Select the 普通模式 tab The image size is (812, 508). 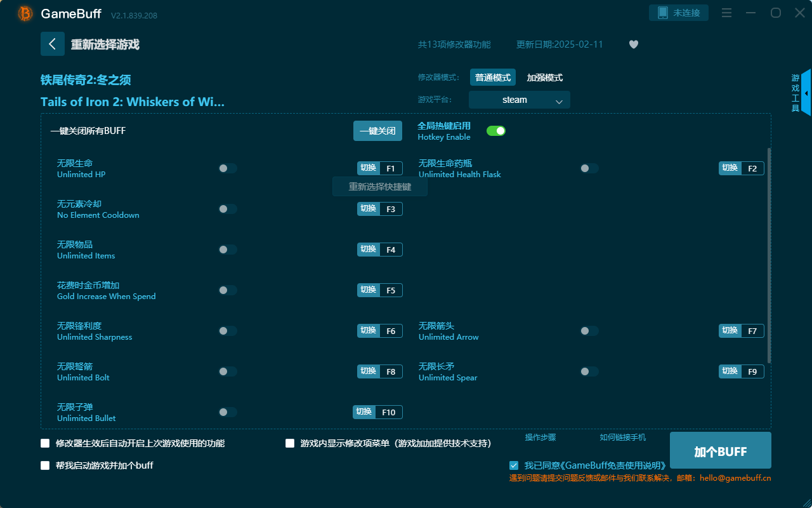point(492,77)
